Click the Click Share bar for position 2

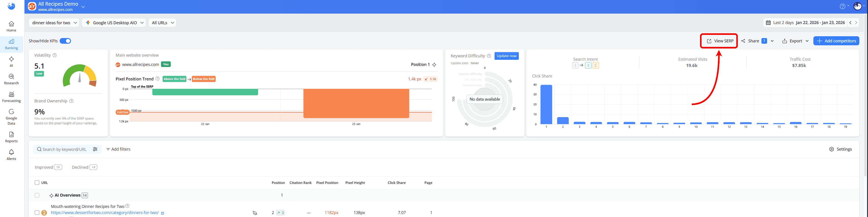tap(563, 121)
